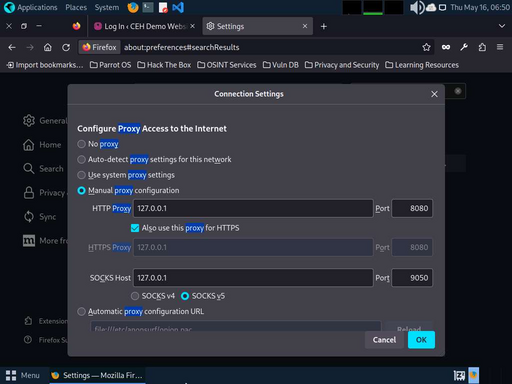512x384 pixels.
Task: Bookmark this page with the star icon
Action: coord(426,47)
